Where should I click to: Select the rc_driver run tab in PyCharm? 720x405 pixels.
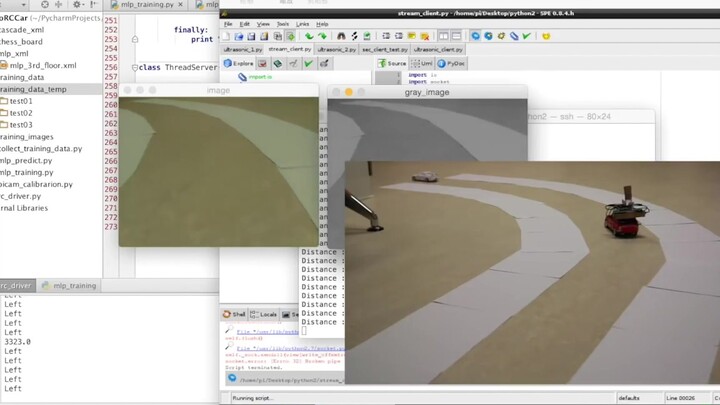pos(17,286)
